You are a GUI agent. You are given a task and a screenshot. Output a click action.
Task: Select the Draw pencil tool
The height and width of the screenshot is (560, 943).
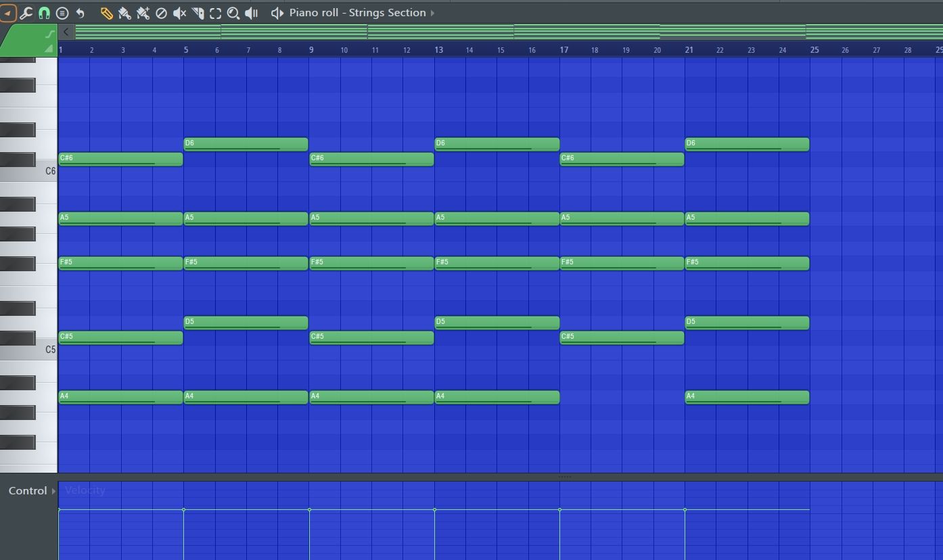(106, 13)
